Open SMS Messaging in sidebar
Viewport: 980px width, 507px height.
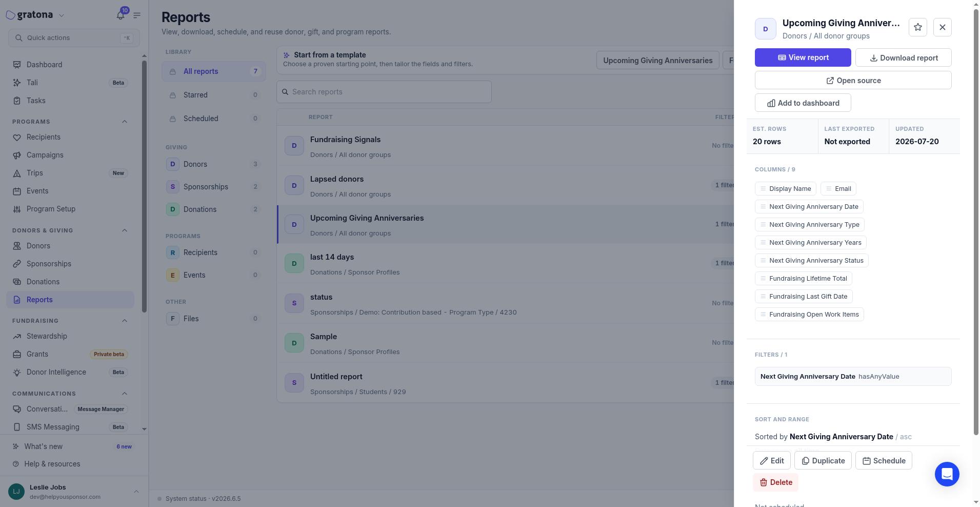pyautogui.click(x=70, y=427)
